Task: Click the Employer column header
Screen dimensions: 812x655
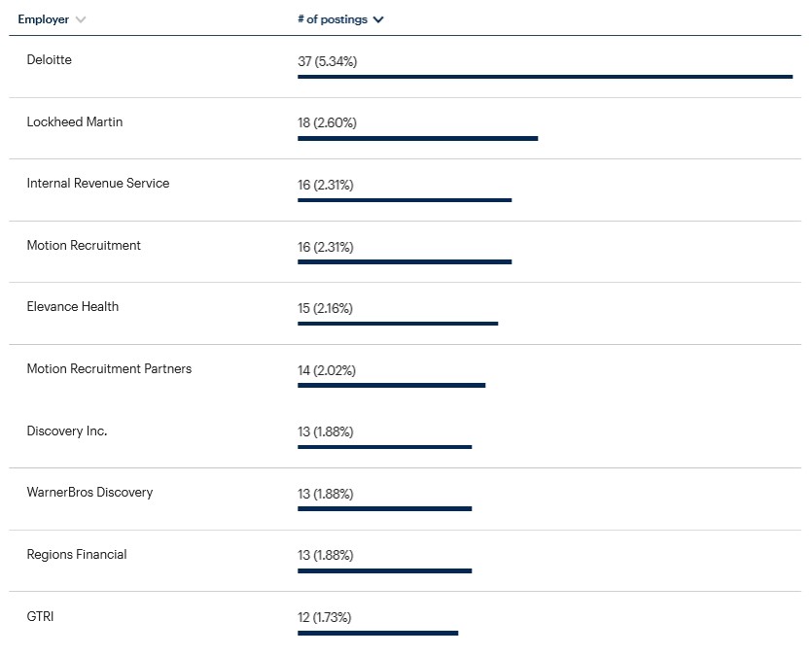Action: tap(44, 19)
